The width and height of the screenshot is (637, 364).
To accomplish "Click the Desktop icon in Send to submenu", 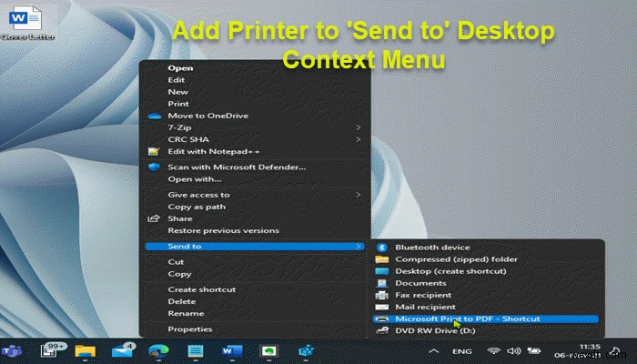I will click(x=382, y=271).
